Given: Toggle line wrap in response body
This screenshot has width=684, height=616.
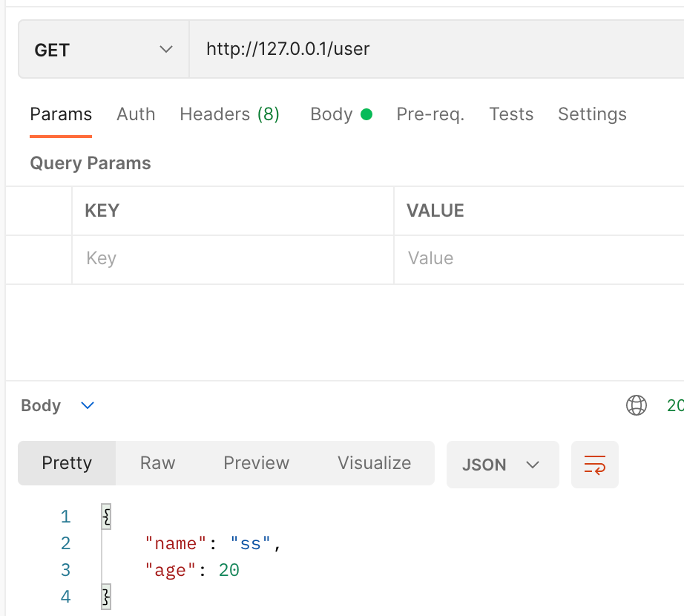Looking at the screenshot, I should click(595, 465).
